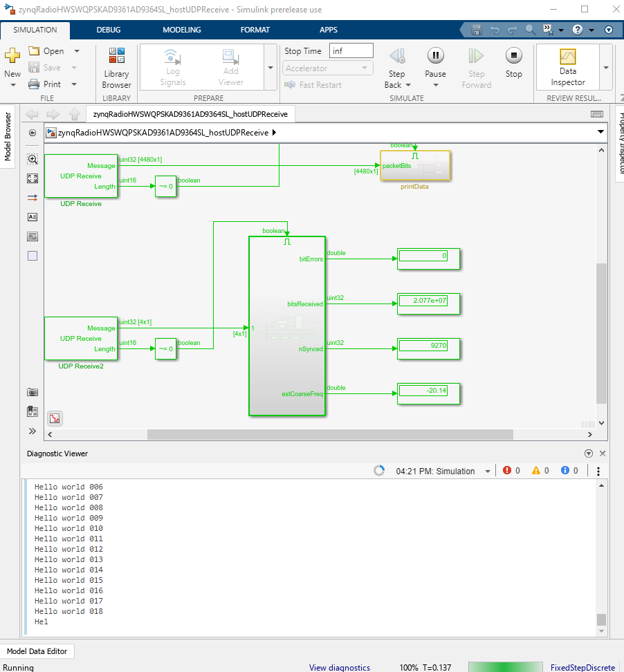Switch to the DEBUG tab
Viewport: 624px width, 672px height.
(x=108, y=30)
